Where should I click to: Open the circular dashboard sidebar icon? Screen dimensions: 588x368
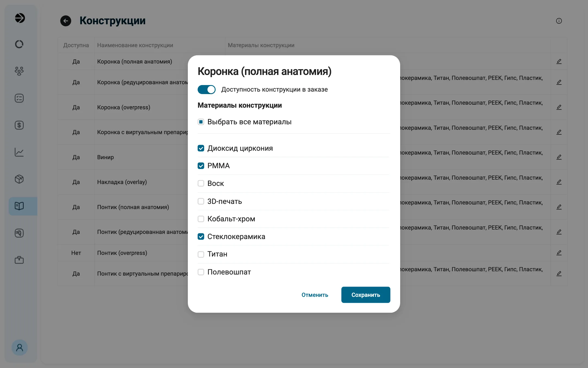pos(19,44)
